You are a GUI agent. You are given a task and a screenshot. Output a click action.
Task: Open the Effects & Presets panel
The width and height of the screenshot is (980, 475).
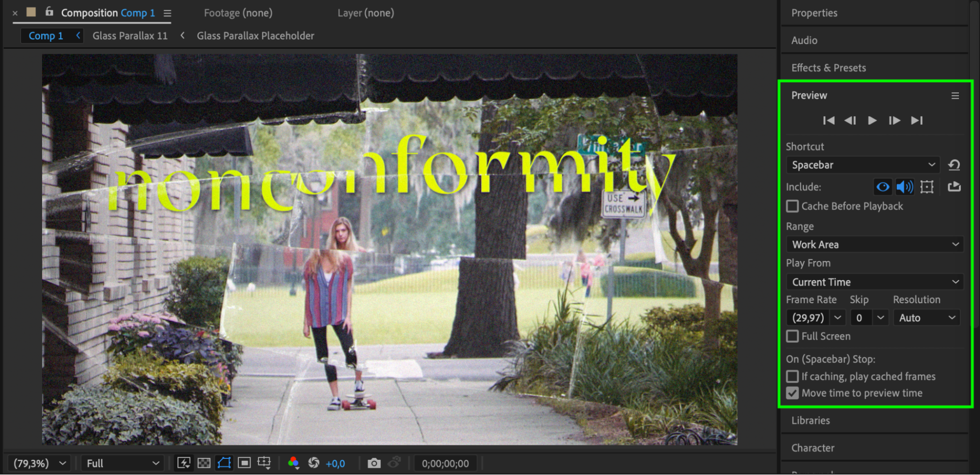point(828,68)
